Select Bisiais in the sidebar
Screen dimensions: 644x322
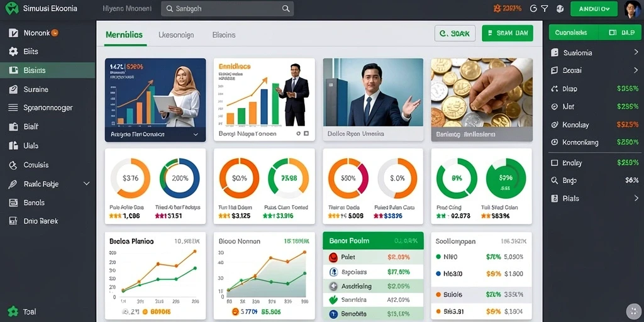[x=48, y=70]
